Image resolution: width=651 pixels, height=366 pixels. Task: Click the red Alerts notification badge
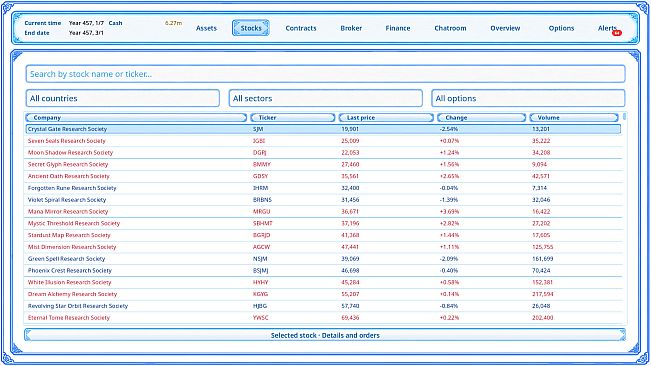click(617, 33)
